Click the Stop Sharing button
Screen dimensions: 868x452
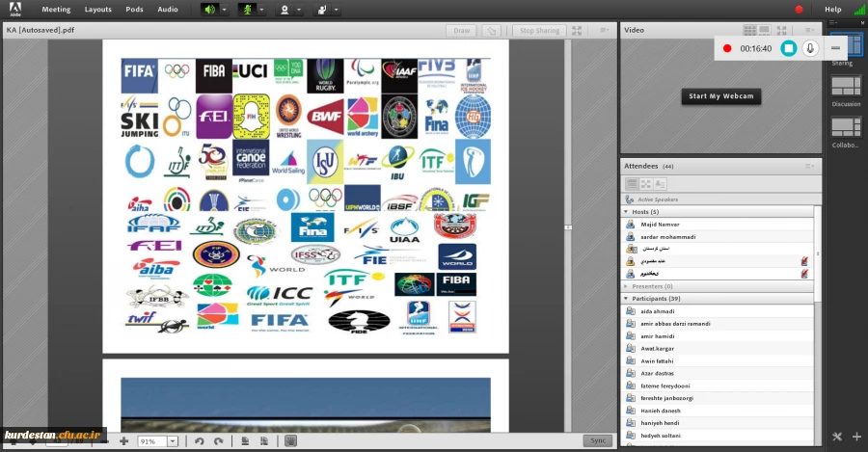coord(539,31)
